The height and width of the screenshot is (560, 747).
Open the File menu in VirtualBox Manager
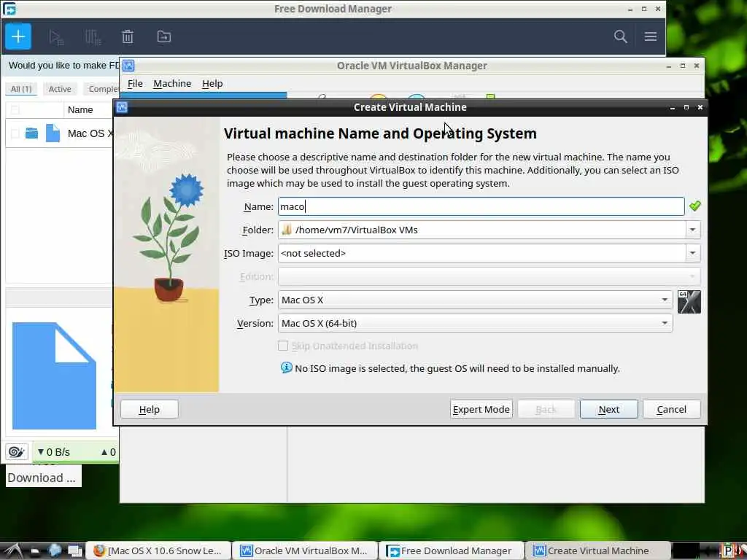135,83
